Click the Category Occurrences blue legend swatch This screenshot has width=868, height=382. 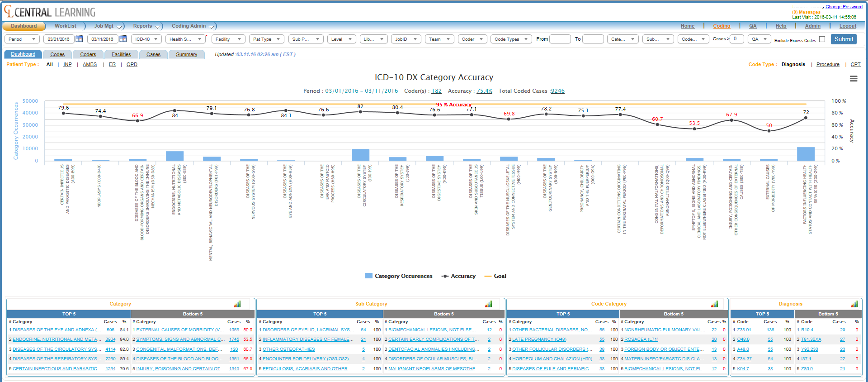point(368,276)
